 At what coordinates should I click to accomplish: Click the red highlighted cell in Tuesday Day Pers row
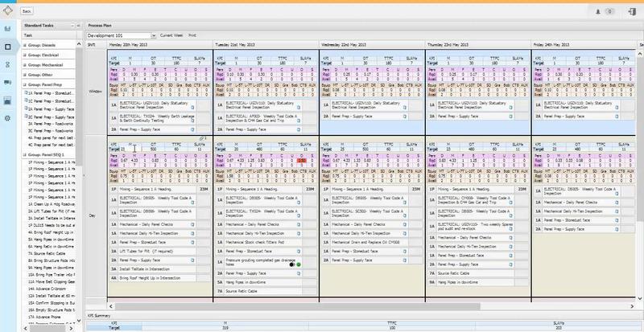point(303,161)
